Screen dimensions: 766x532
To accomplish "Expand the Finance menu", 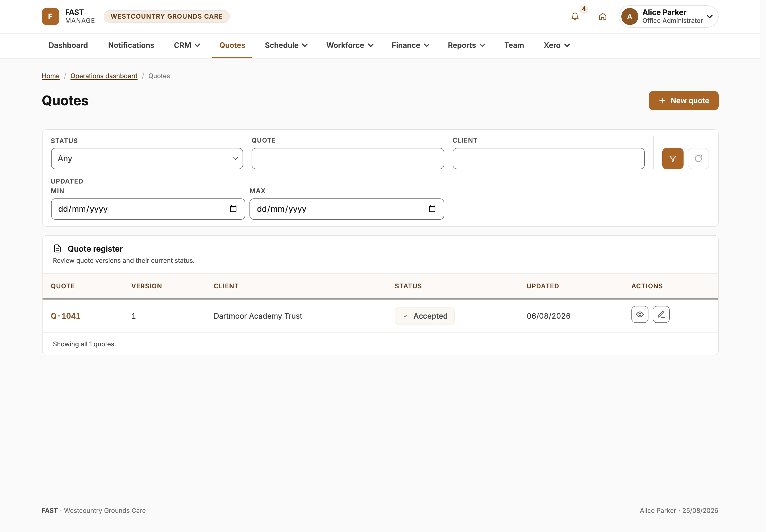I will [410, 45].
